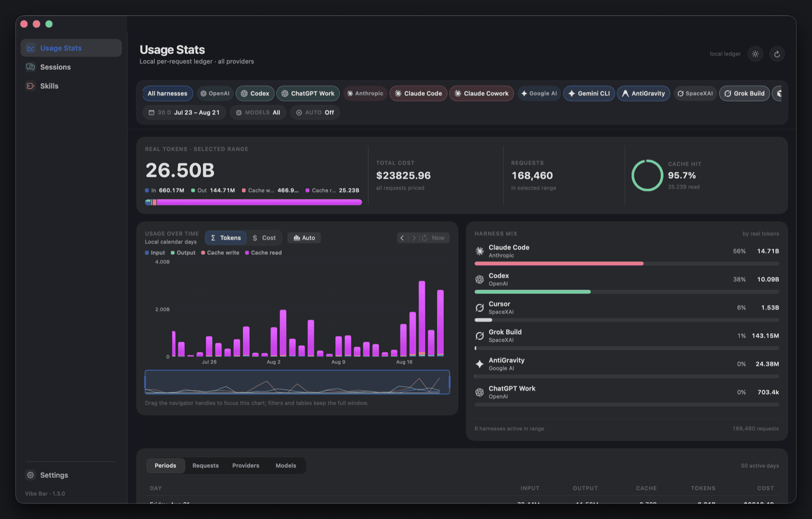The height and width of the screenshot is (519, 812).
Task: Select the ChatGPT Work harness mix row
Action: click(627, 396)
